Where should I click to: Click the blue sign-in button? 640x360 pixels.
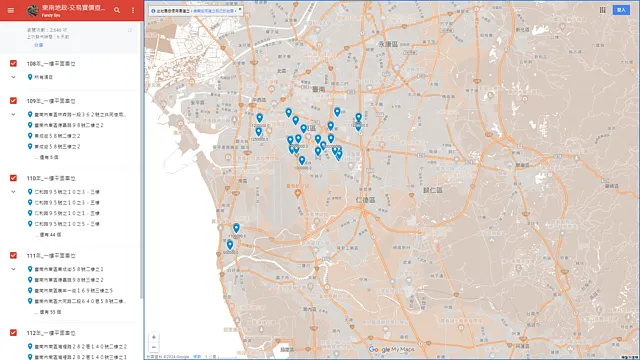(x=621, y=10)
